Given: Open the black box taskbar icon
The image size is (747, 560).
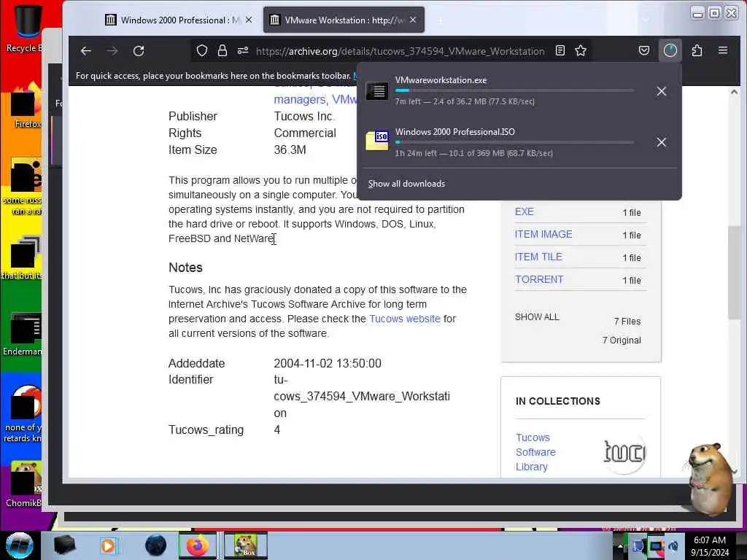Looking at the screenshot, I should (x=64, y=545).
